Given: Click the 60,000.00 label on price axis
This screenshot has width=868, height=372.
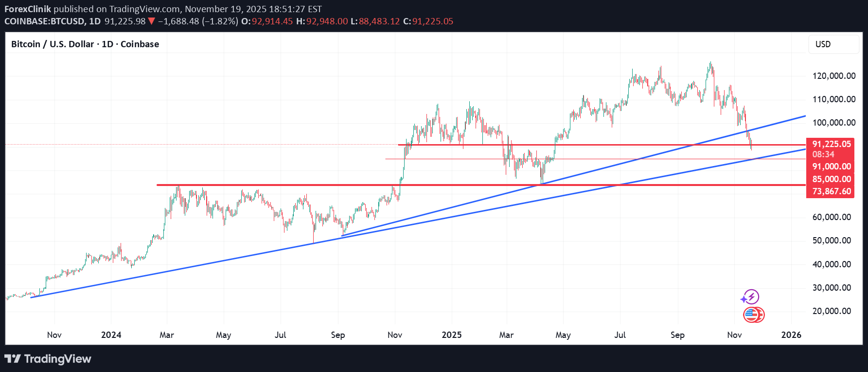Looking at the screenshot, I should pyautogui.click(x=832, y=217).
